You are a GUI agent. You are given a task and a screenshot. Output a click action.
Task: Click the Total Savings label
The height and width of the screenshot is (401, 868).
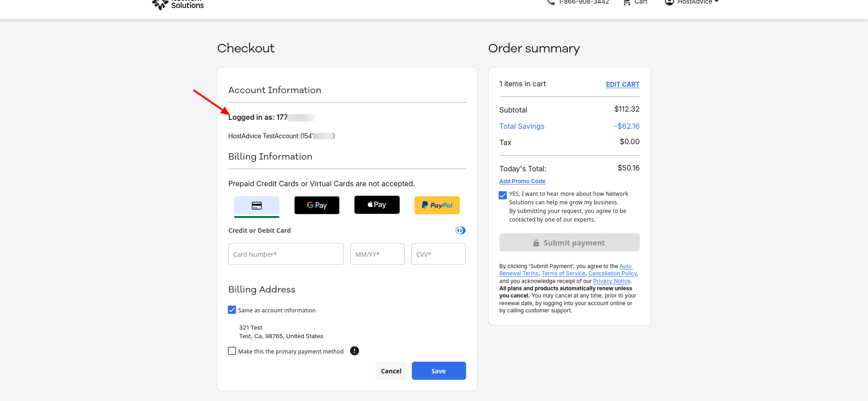point(522,126)
